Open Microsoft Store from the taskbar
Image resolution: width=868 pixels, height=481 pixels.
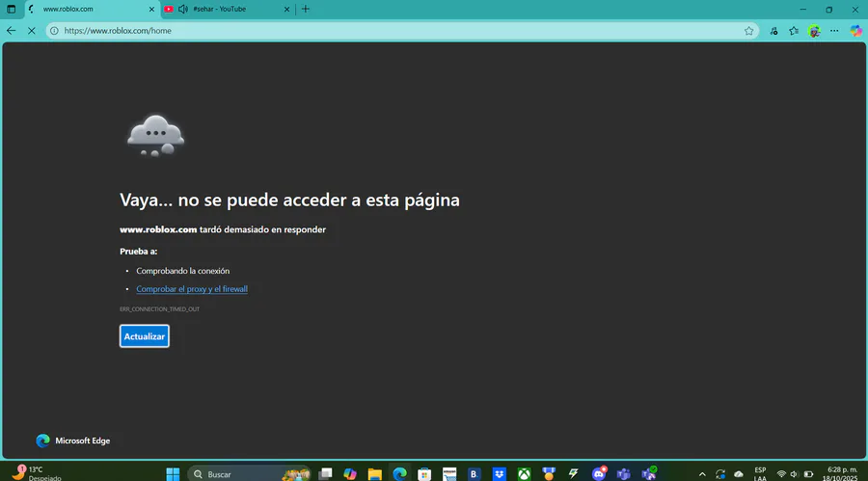(x=424, y=474)
